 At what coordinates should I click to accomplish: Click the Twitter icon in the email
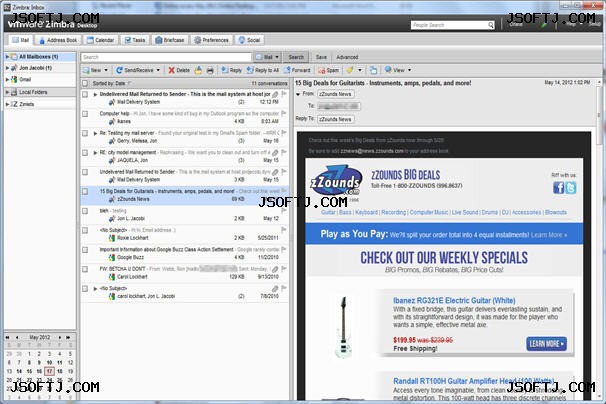pos(571,188)
